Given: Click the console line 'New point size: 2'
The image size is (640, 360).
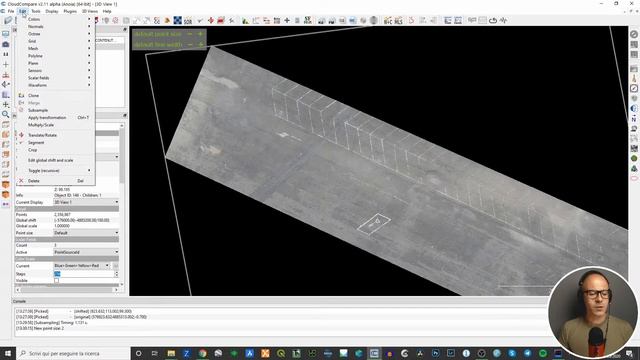Looking at the screenshot, I should pos(40,328).
